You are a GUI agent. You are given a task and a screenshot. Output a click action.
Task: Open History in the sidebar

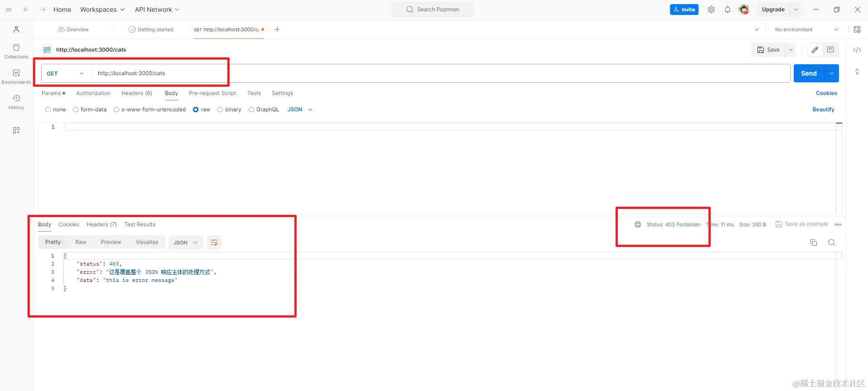16,102
